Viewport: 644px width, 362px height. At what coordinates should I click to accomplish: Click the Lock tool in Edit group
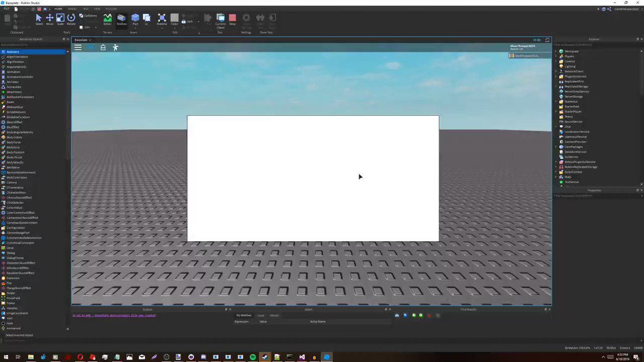click(x=188, y=21)
